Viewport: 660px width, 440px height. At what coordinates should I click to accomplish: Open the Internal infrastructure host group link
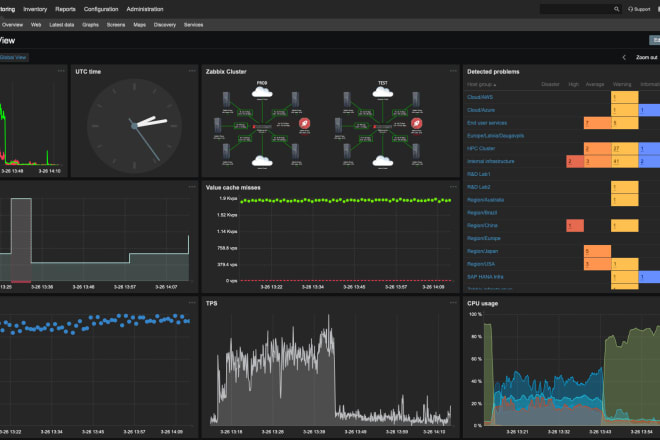click(490, 161)
